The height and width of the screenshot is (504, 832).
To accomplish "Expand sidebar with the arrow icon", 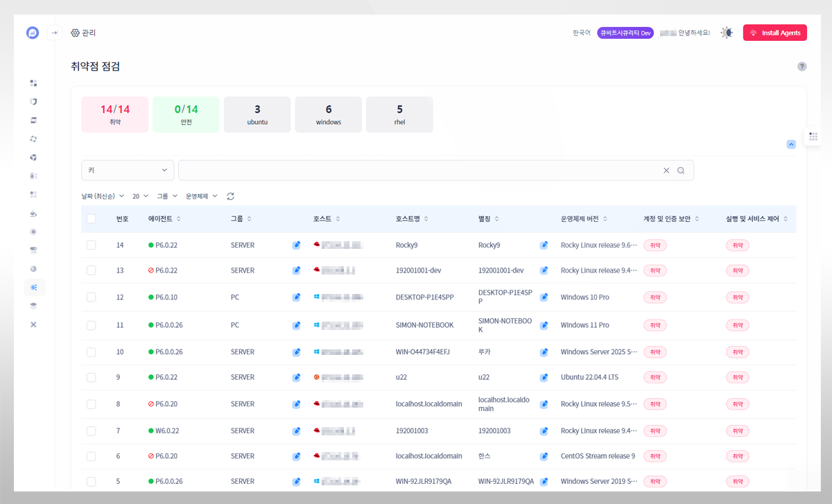I will click(x=55, y=33).
